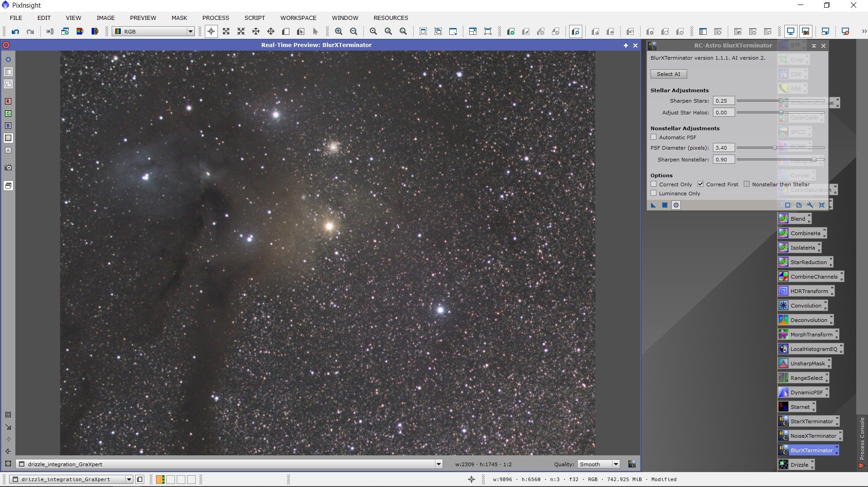Screen dimensions: 868x487
Task: Open the Drizzle process icon
Action: (x=796, y=465)
